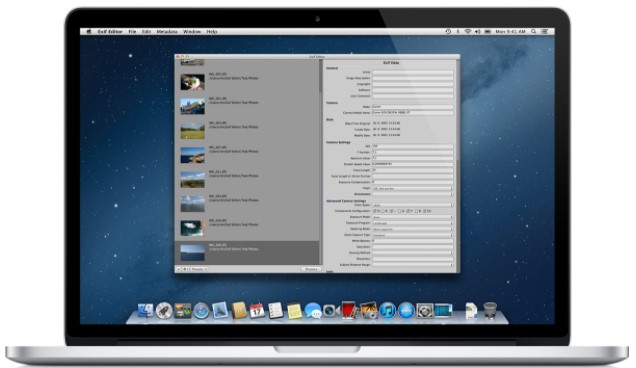Open the Window menu
This screenshot has height=368, width=636.
tap(192, 31)
